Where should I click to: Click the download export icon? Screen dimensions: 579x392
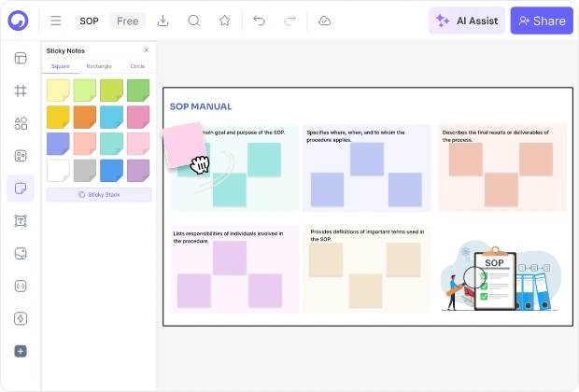point(162,21)
